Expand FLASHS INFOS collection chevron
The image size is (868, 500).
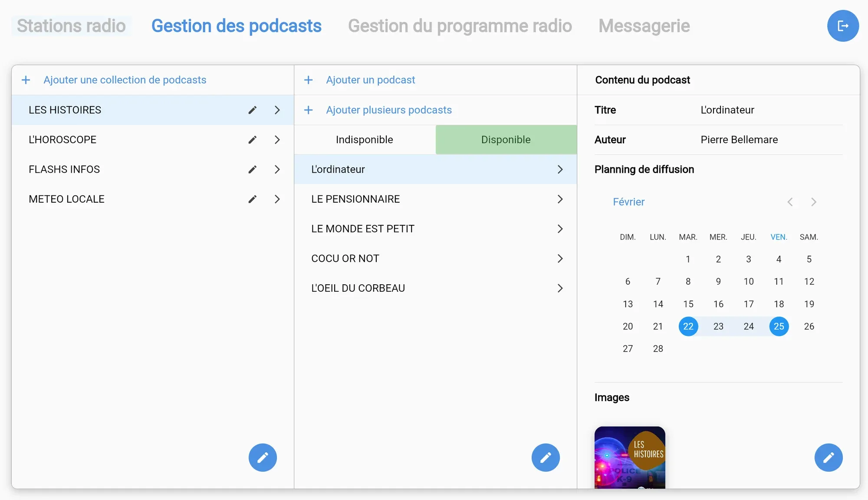pyautogui.click(x=277, y=170)
